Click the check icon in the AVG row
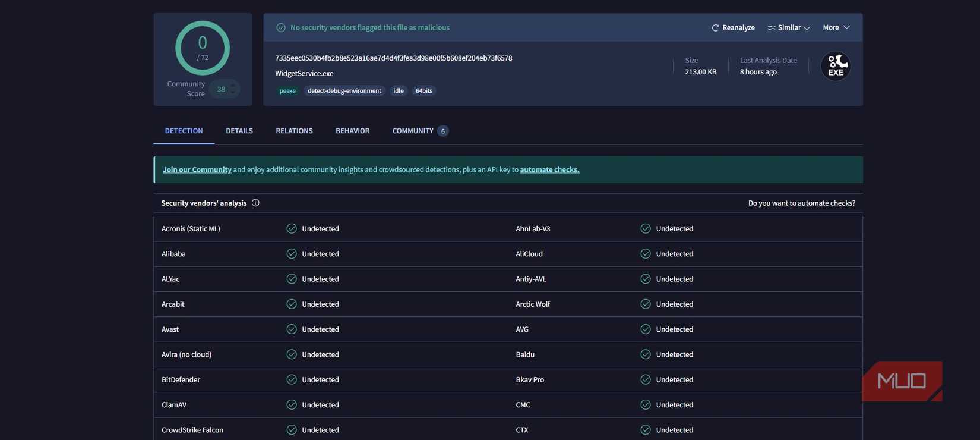This screenshot has width=980, height=440. tap(646, 329)
